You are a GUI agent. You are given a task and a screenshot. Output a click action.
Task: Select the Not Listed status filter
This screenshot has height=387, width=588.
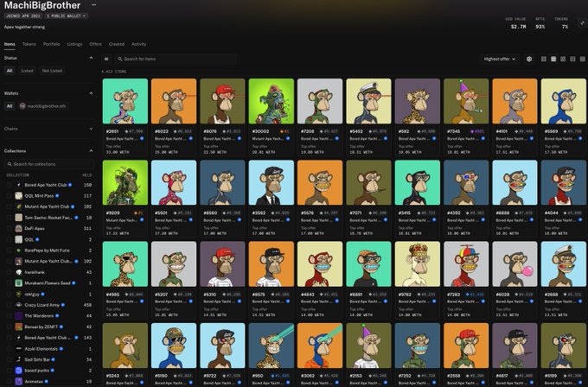52,71
